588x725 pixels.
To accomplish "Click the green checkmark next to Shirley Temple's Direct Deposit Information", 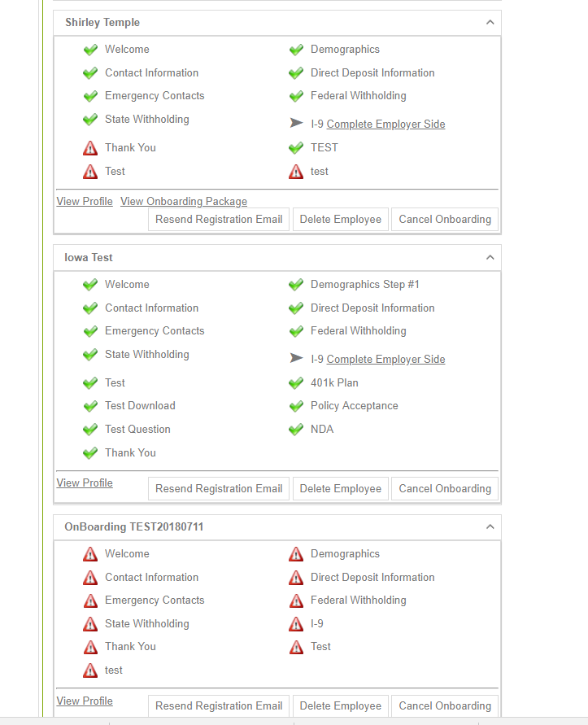I will (x=296, y=73).
